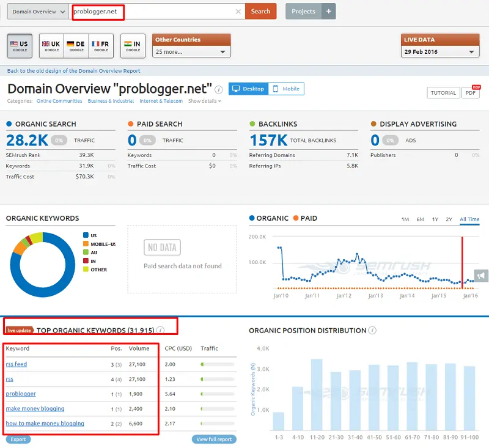Image resolution: width=489 pixels, height=448 pixels.
Task: Open the 'rss feed' keyword link
Action: 17,364
